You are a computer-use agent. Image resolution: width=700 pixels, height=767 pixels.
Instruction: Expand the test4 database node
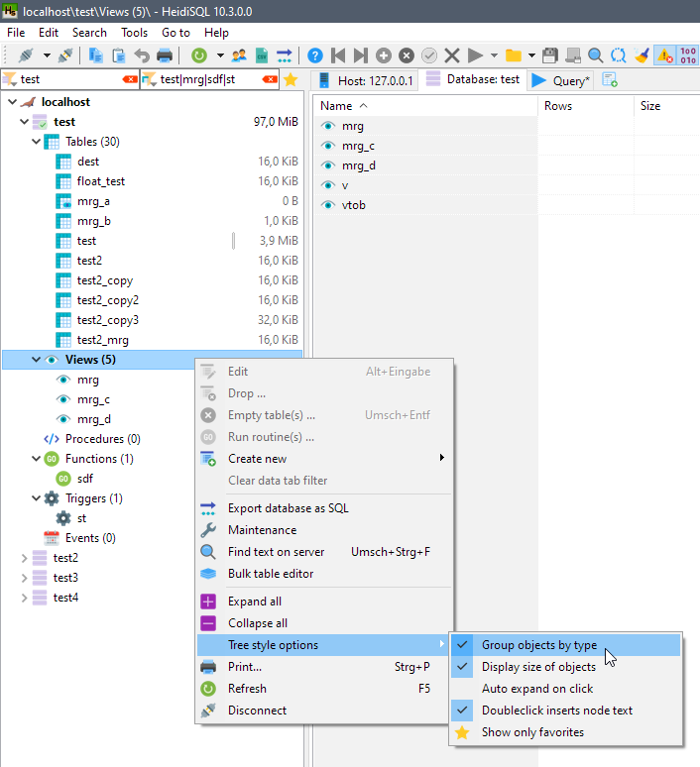click(24, 598)
